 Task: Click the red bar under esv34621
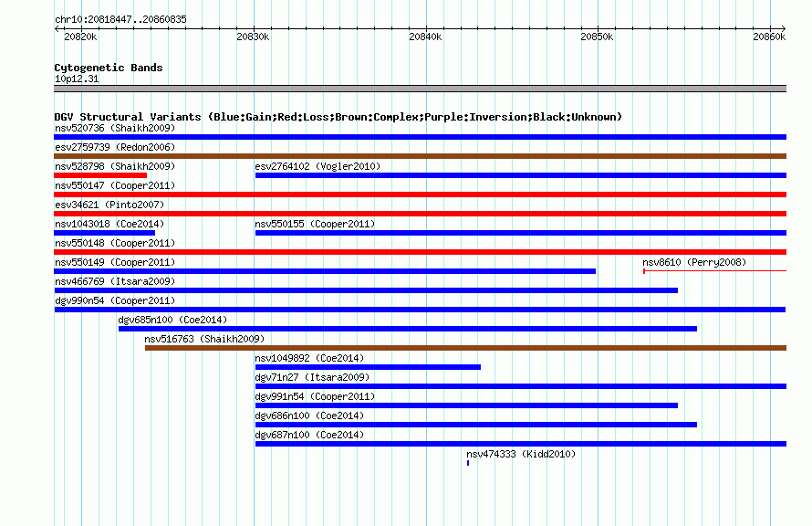coord(420,214)
